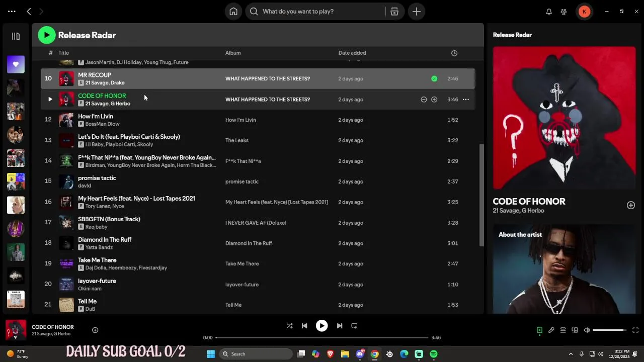Open the album link 'The Leaks'
Image resolution: width=644 pixels, height=362 pixels.
pyautogui.click(x=236, y=140)
